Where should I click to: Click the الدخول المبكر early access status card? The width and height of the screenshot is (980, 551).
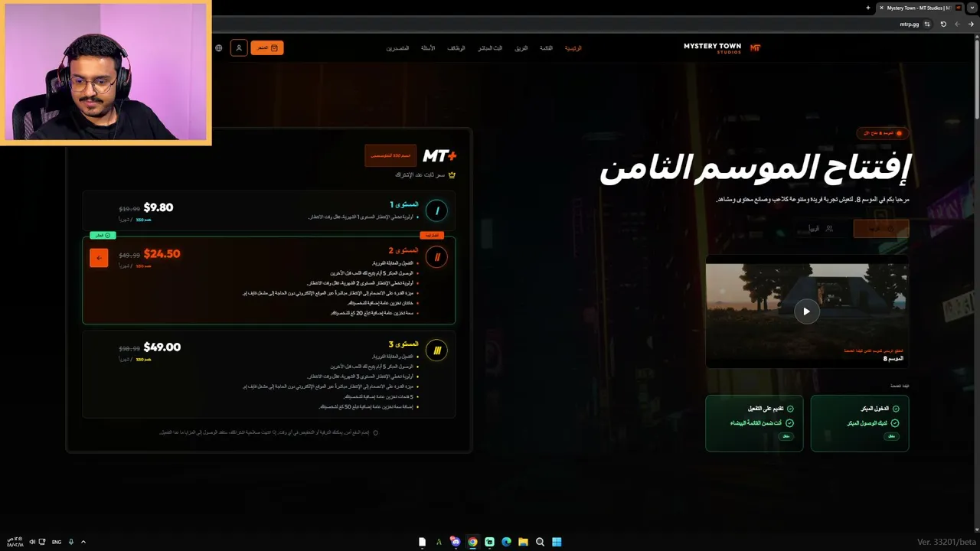pos(860,423)
